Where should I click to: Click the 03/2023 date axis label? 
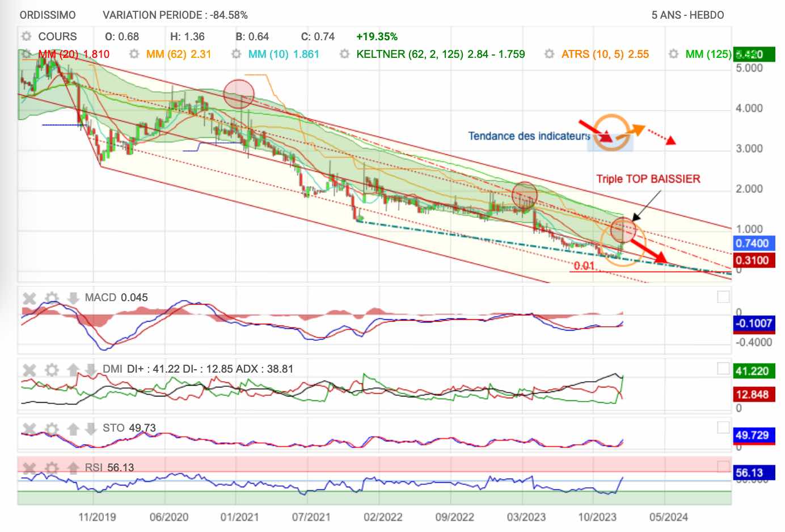pyautogui.click(x=526, y=517)
